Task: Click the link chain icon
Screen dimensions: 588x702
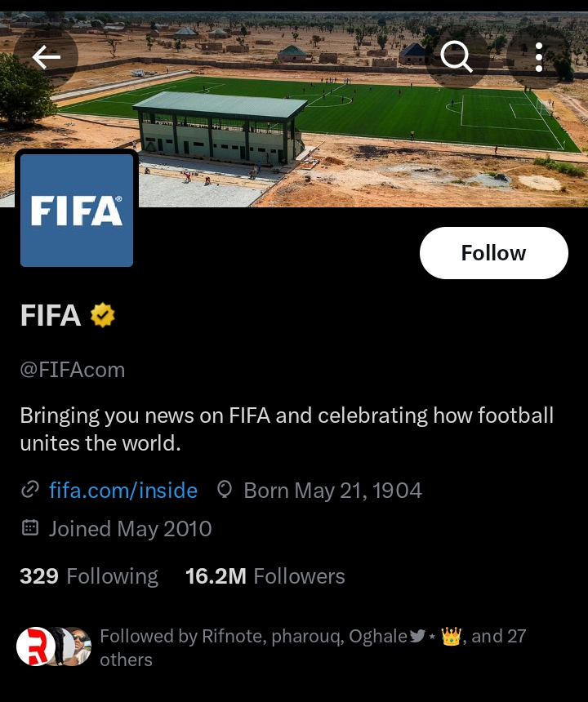Action: (30, 490)
